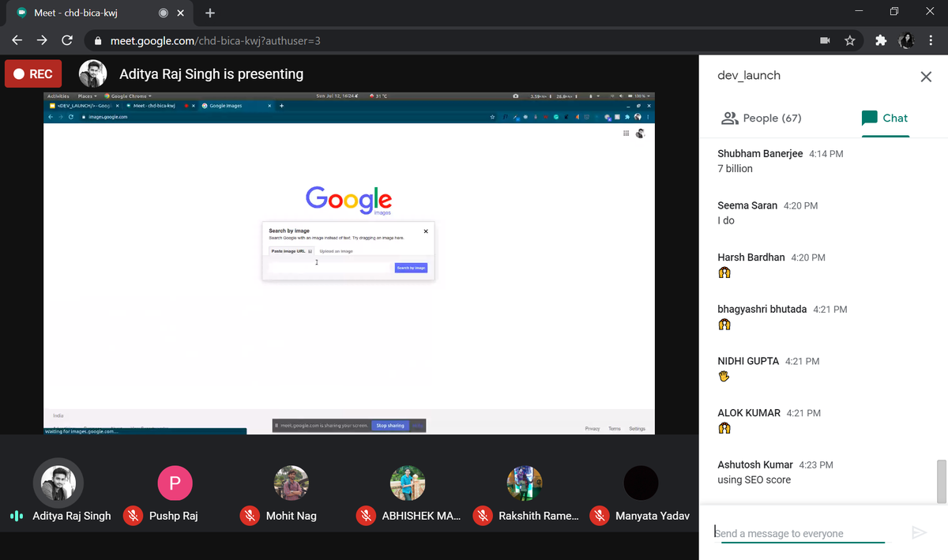
Task: Open a new browser tab
Action: [210, 13]
